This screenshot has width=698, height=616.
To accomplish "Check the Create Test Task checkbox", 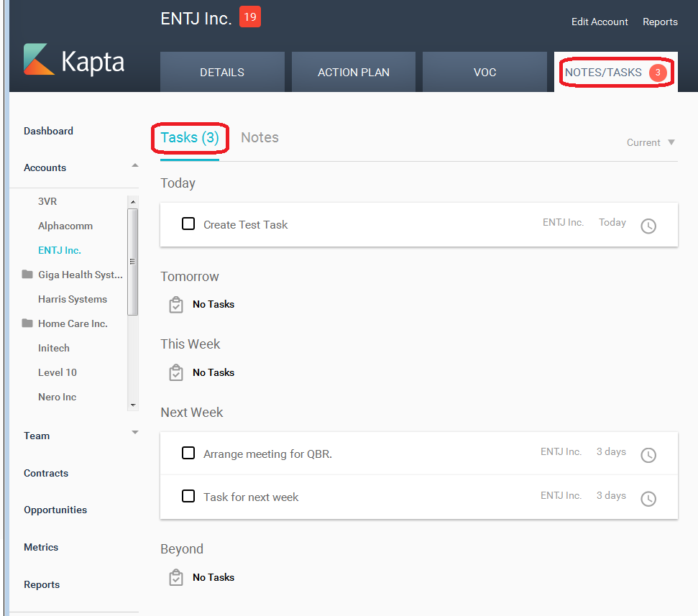I will [188, 224].
